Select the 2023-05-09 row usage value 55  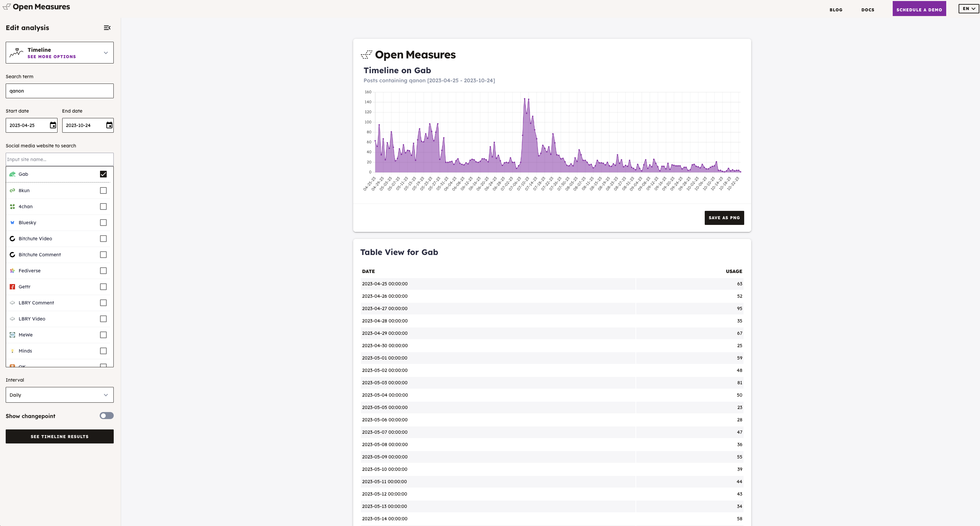739,457
